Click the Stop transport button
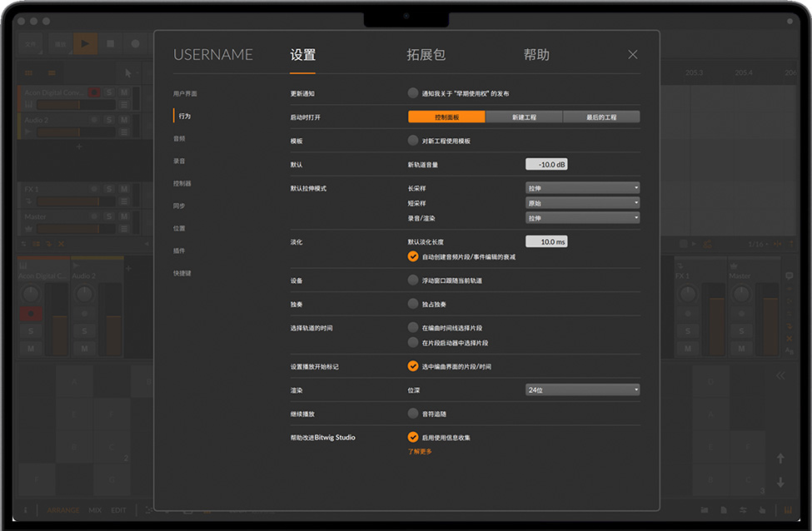Image resolution: width=812 pixels, height=531 pixels. (111, 43)
